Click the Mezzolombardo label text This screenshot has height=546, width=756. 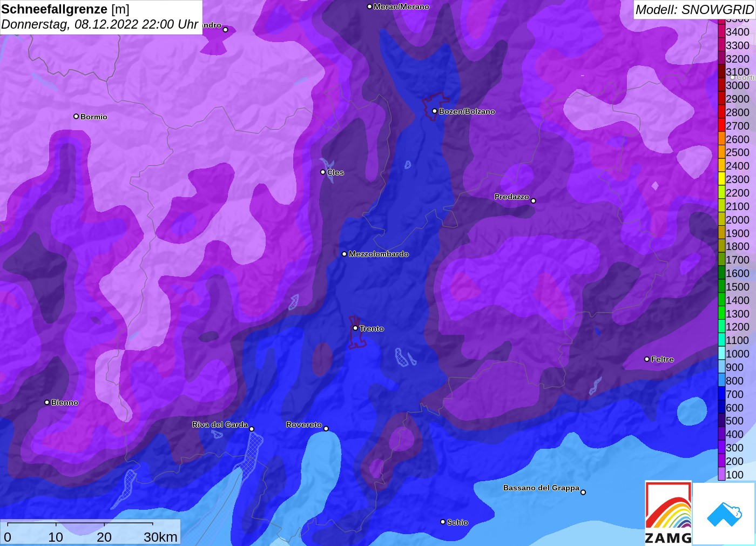tap(379, 254)
